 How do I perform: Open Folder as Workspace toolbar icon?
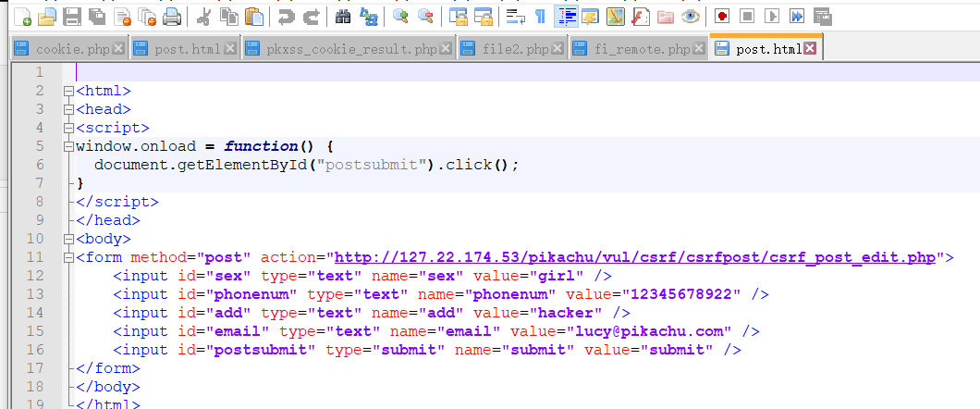(666, 17)
